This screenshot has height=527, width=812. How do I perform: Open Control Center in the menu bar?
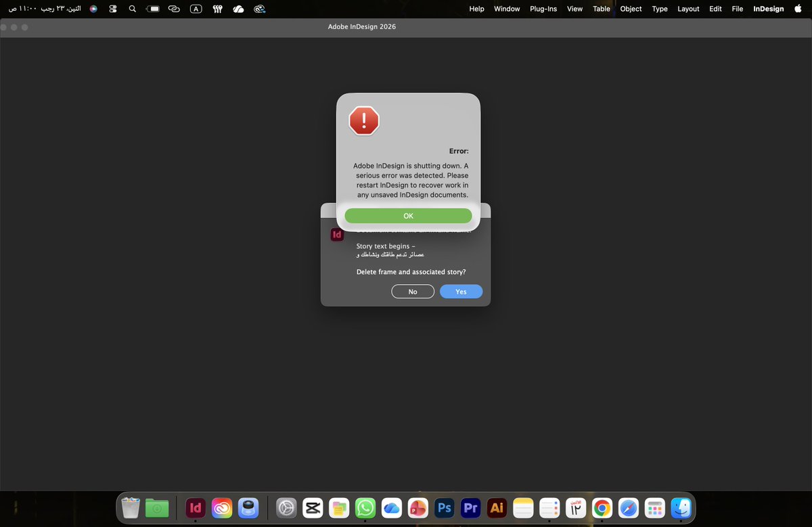113,9
